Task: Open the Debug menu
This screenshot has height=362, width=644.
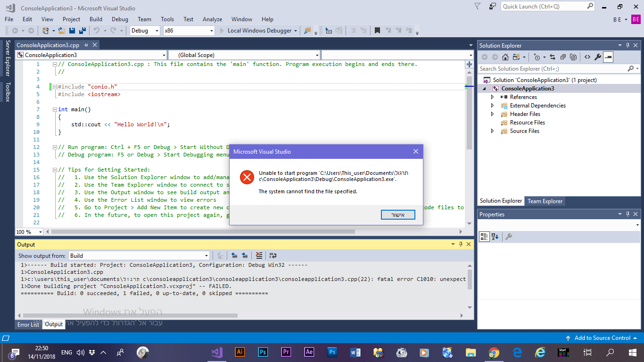Action: pyautogui.click(x=120, y=19)
